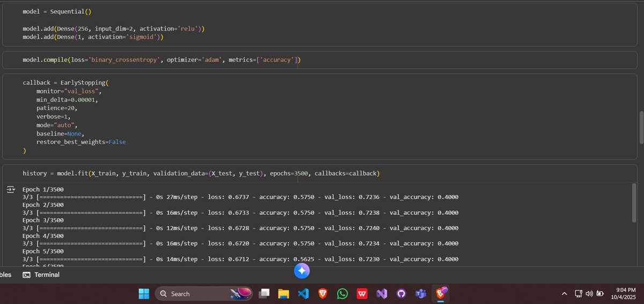Click the restore_best_weights=False line
The width and height of the screenshot is (644, 304).
81,142
